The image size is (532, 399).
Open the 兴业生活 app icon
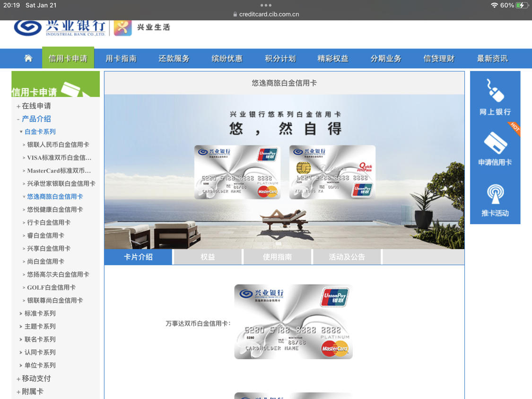(122, 28)
